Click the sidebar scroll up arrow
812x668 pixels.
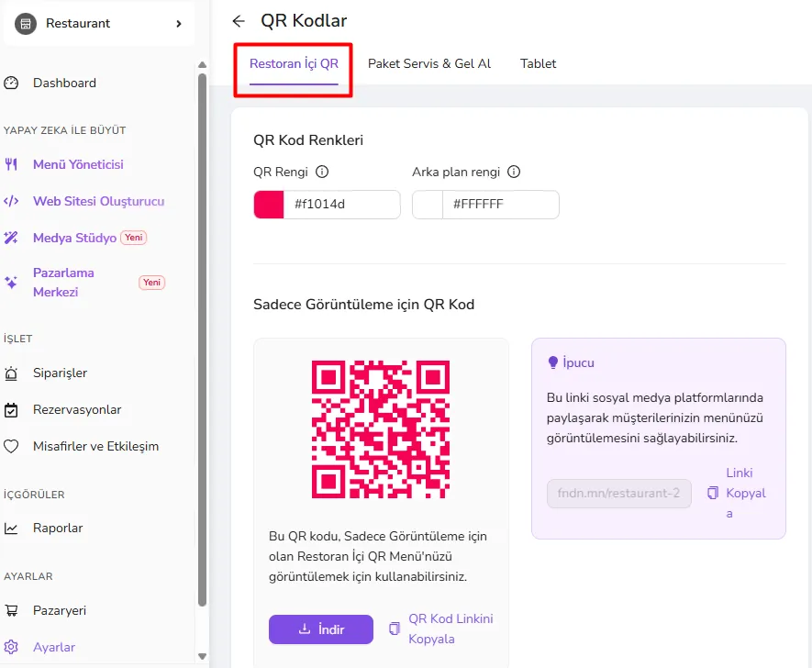[203, 65]
